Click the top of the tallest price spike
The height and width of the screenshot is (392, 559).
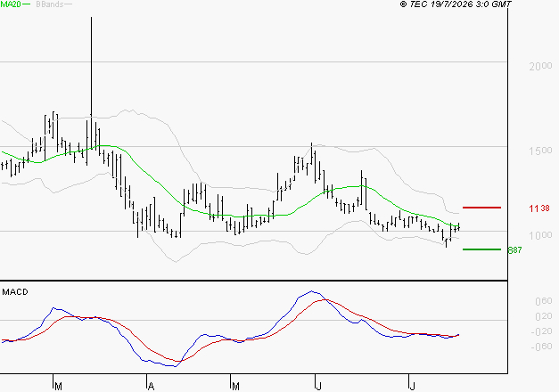(91, 18)
